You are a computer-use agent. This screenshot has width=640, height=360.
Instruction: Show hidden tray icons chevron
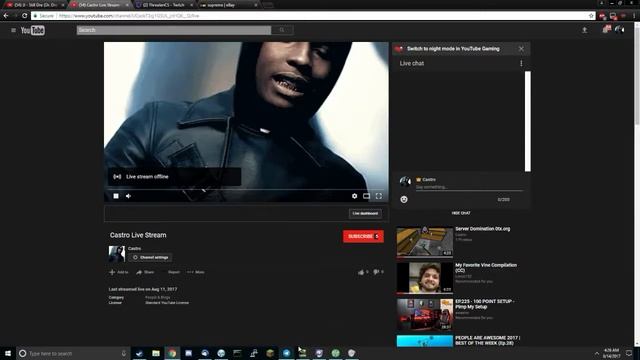pos(597,353)
